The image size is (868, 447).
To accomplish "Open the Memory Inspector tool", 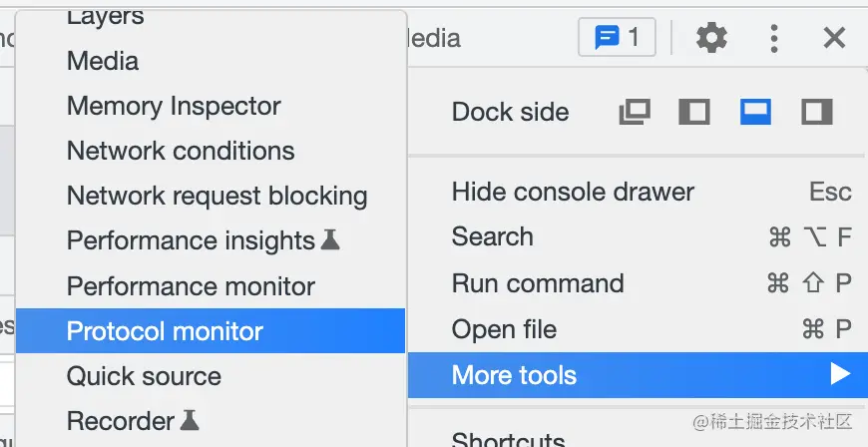I will (x=174, y=106).
